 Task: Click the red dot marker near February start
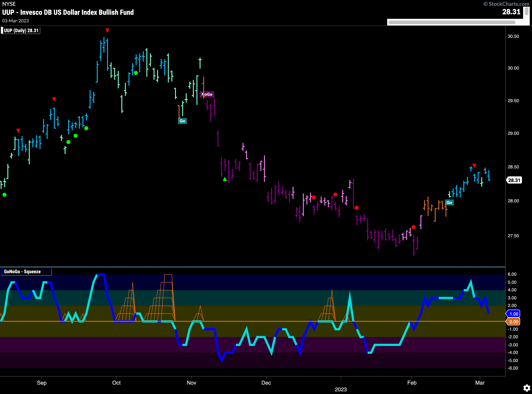tap(414, 227)
